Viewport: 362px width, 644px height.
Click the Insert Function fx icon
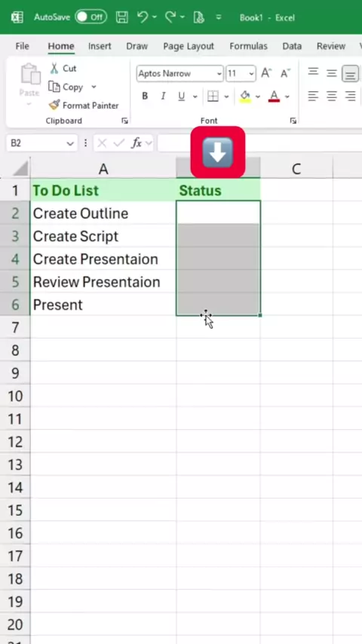click(x=137, y=143)
